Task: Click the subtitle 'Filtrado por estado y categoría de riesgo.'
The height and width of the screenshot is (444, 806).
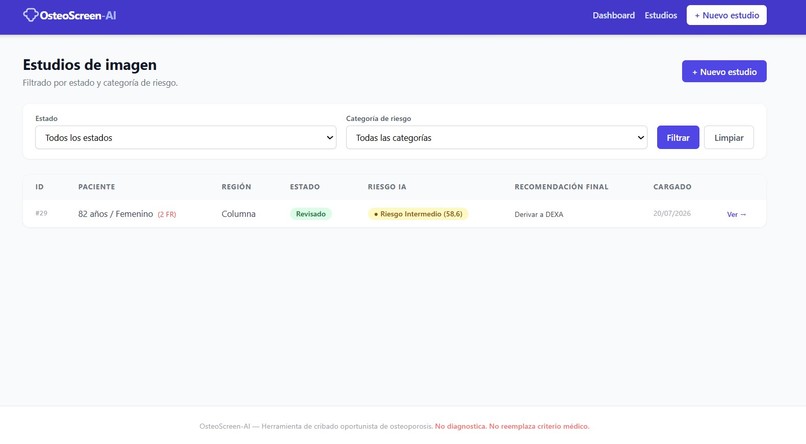Action: point(100,83)
